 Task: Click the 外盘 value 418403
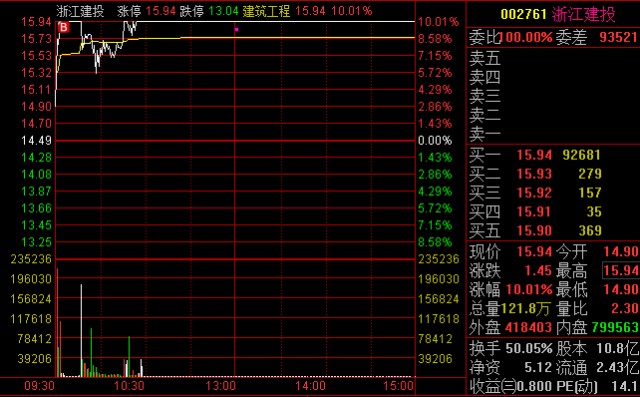pos(529,327)
